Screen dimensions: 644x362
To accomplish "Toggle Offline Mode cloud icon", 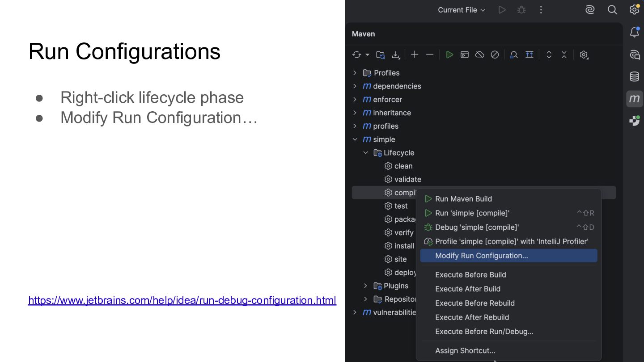I will coord(479,55).
